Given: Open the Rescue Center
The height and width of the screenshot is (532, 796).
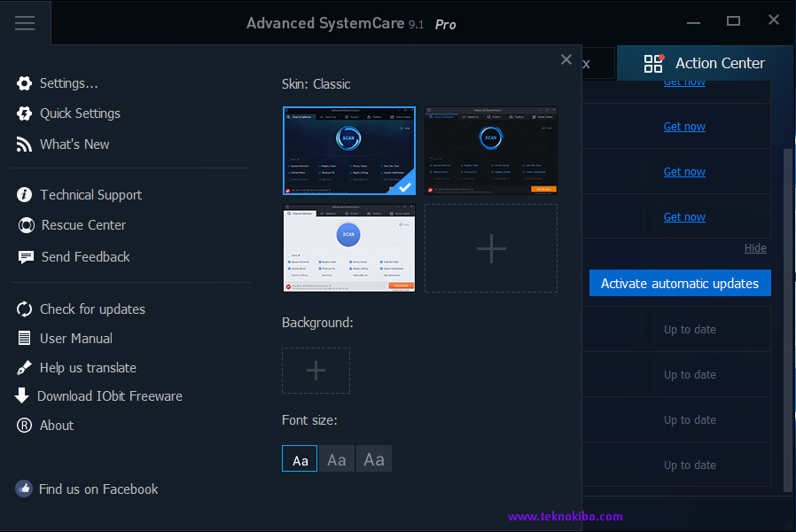Looking at the screenshot, I should pos(83,224).
